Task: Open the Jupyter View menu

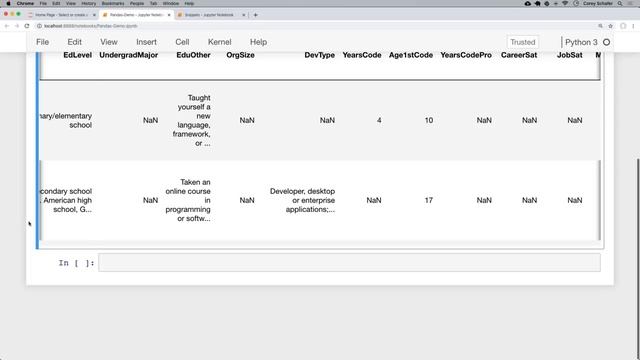Action: tap(109, 42)
